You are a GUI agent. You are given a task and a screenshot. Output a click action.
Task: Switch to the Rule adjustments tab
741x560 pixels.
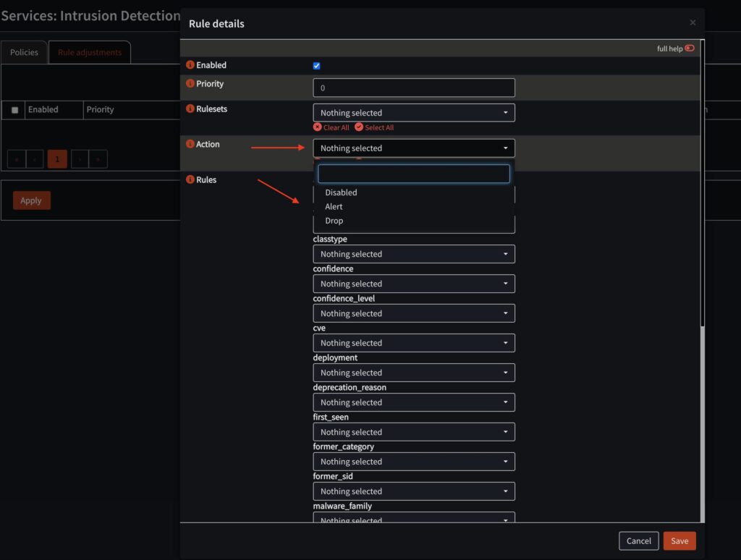pos(90,52)
